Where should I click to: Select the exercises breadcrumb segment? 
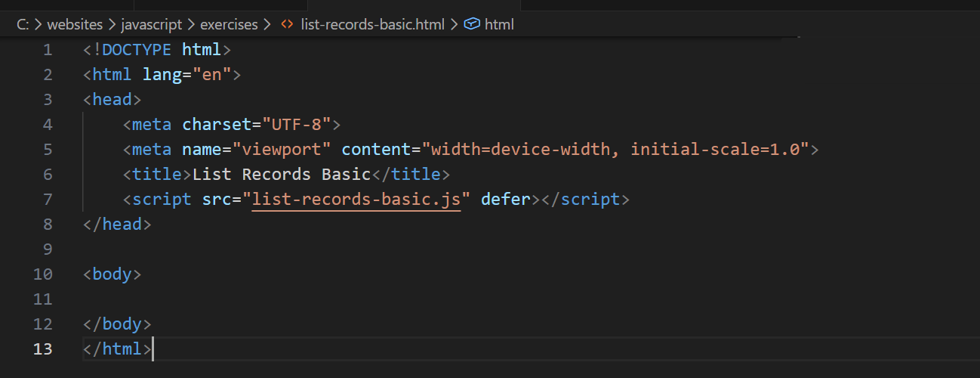pyautogui.click(x=229, y=24)
